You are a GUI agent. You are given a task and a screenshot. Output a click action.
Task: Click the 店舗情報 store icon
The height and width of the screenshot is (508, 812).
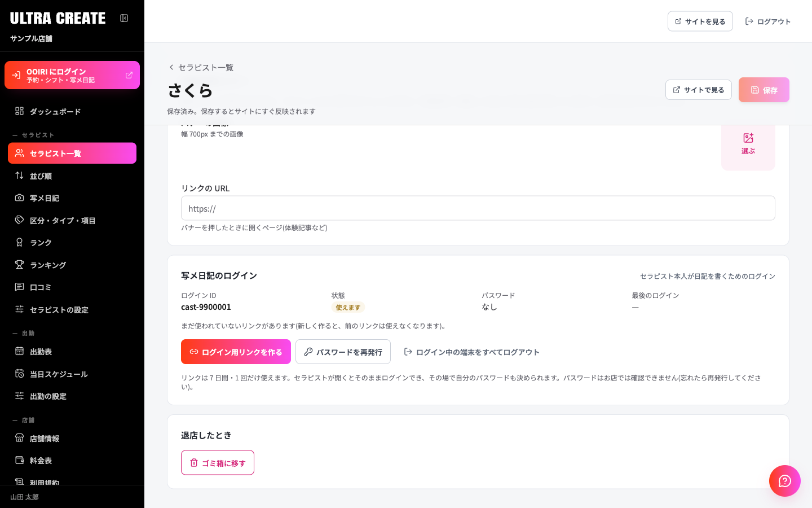(x=19, y=438)
